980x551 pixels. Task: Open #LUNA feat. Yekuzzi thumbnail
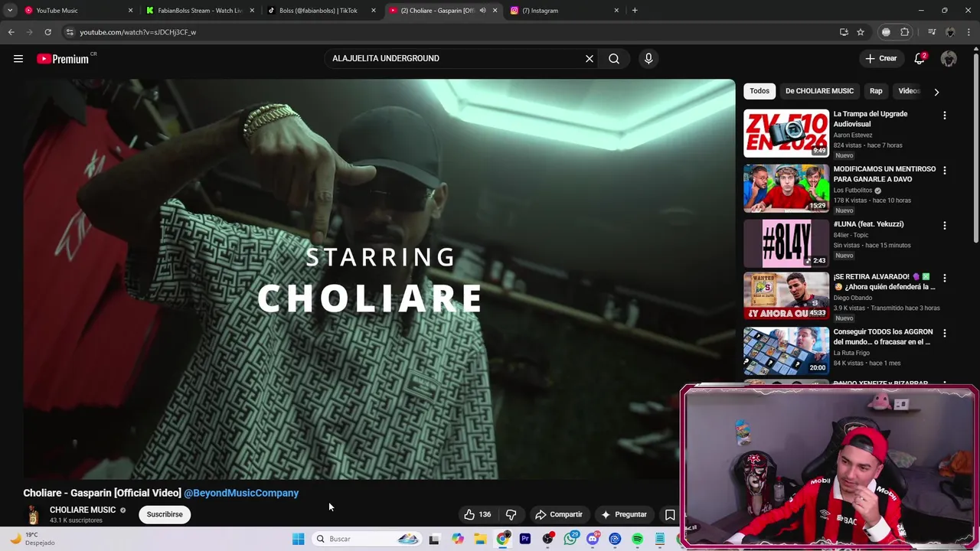pos(786,243)
